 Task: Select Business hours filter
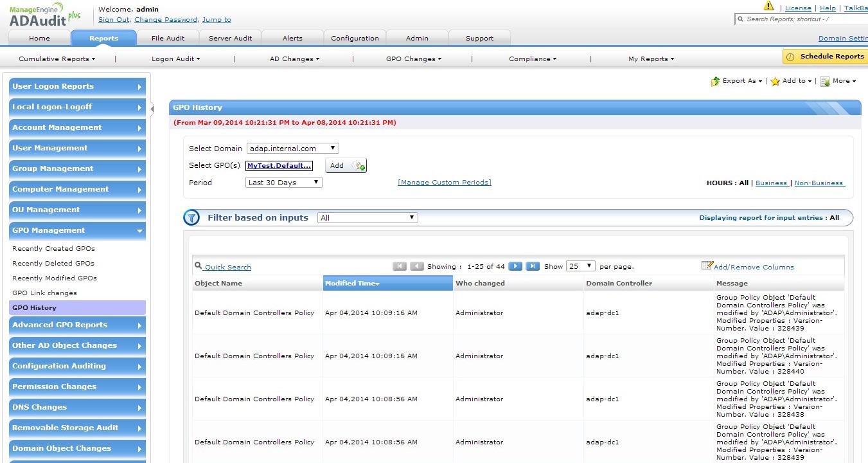(x=772, y=183)
